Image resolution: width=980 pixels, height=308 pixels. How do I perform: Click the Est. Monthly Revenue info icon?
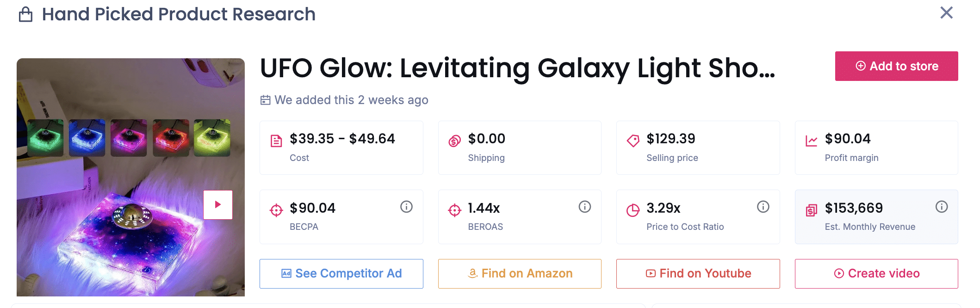coord(942,207)
